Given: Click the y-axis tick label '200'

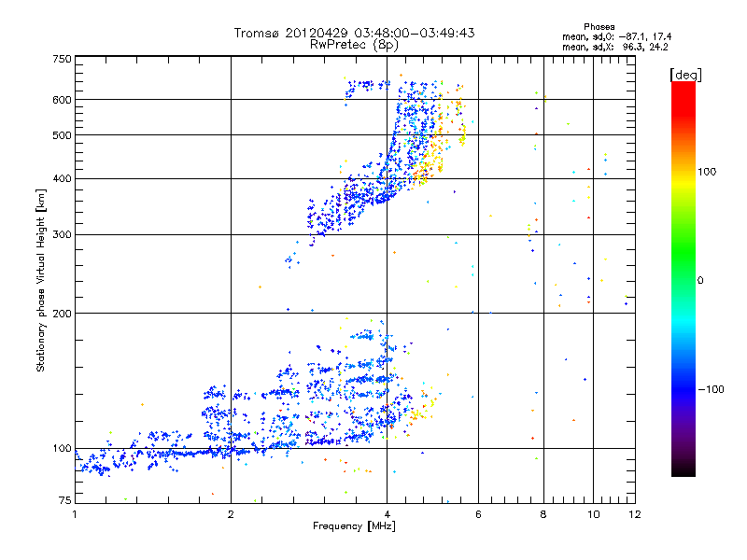Looking at the screenshot, I should [x=62, y=314].
